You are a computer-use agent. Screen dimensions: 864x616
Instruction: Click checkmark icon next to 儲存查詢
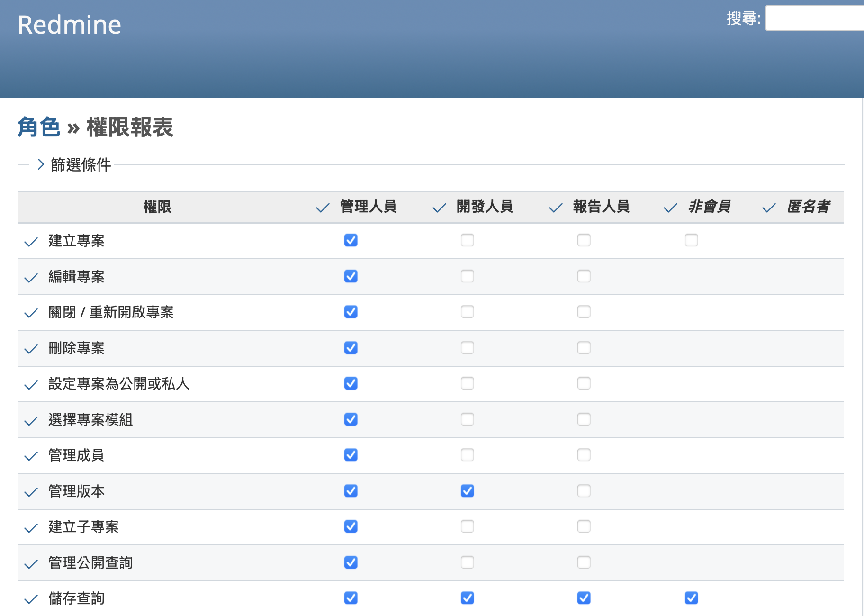coord(31,599)
